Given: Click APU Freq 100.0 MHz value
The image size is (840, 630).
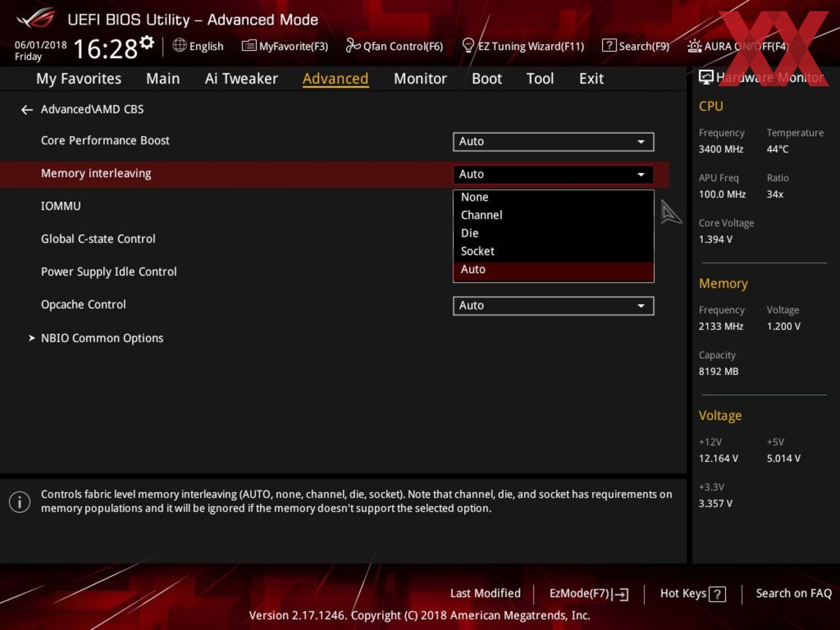Looking at the screenshot, I should point(722,194).
